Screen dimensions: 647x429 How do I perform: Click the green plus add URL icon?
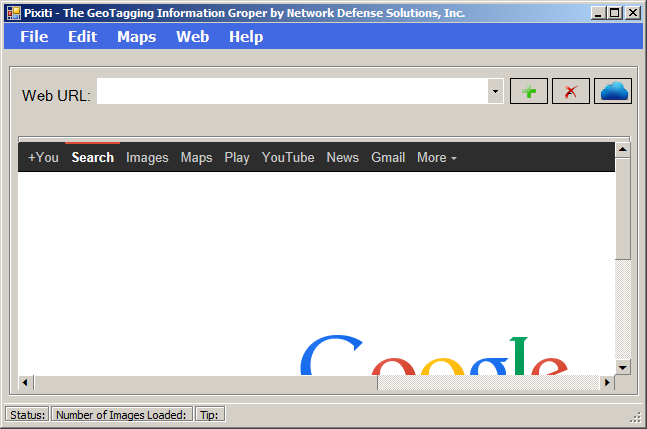pyautogui.click(x=529, y=92)
